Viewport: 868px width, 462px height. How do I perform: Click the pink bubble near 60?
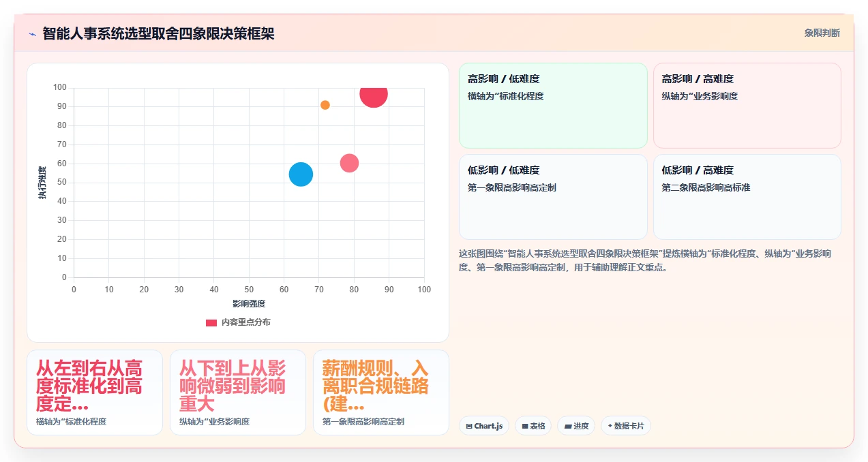349,163
